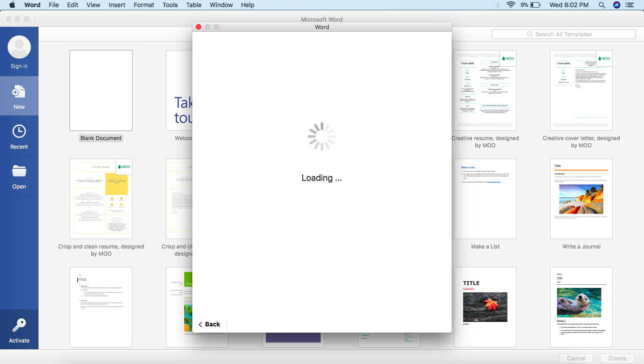Viewport: 644px width, 364px height.
Task: Open the File menu
Action: (x=54, y=5)
